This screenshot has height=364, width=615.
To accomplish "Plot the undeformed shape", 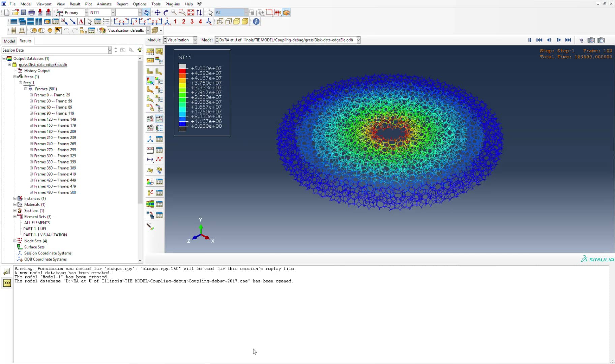I will click(x=150, y=71).
